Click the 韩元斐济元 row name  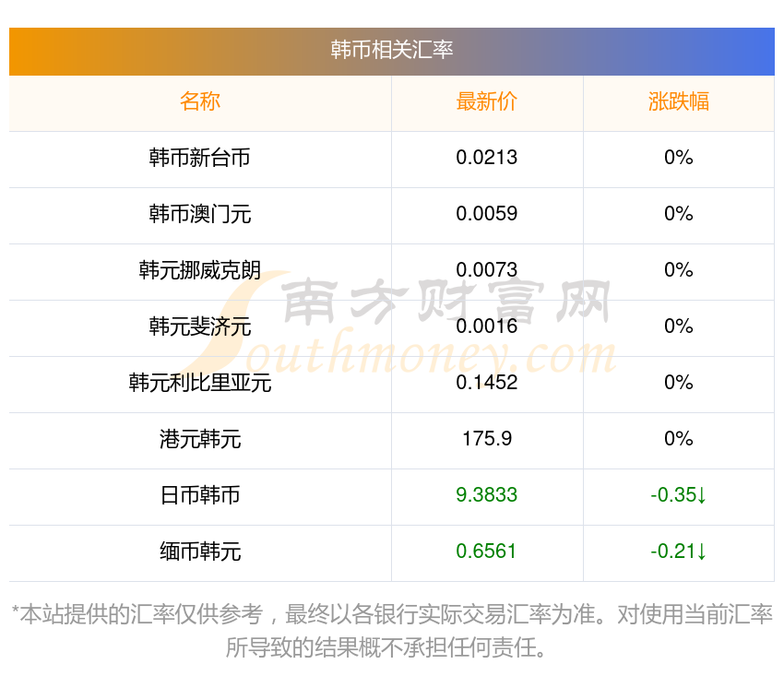(200, 326)
